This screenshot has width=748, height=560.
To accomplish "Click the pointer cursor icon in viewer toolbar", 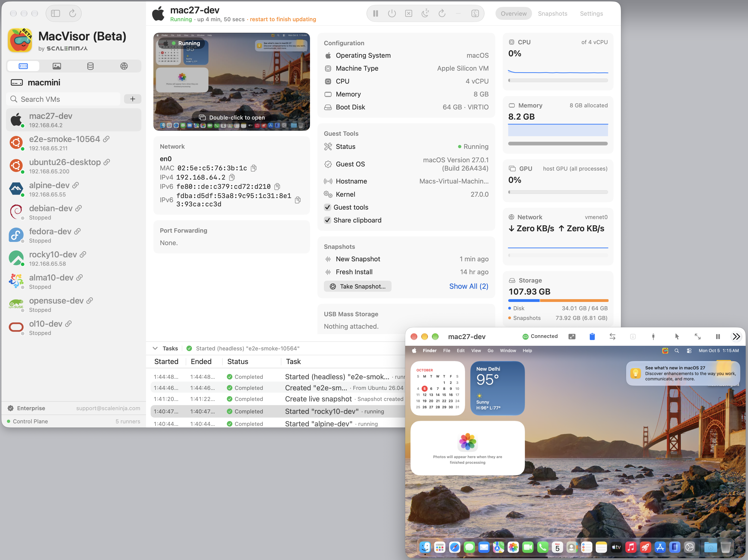I will pyautogui.click(x=677, y=337).
